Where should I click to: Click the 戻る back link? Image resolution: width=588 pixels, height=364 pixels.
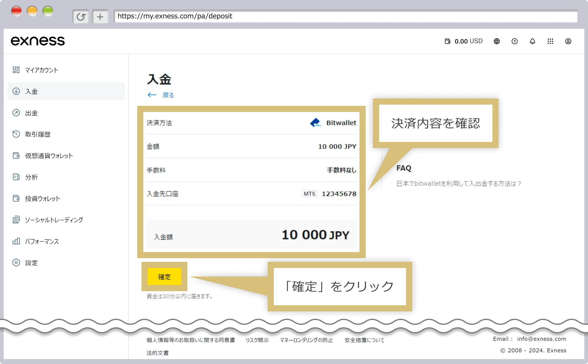click(x=168, y=95)
